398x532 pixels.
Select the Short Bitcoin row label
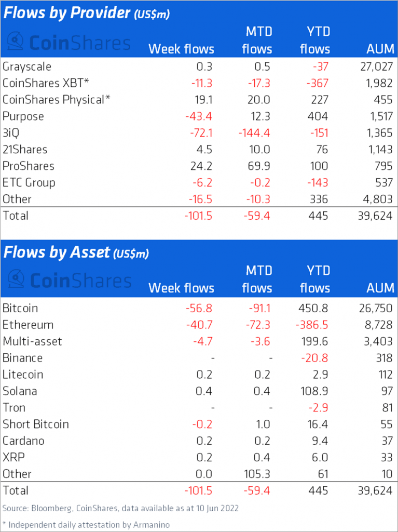[36, 424]
